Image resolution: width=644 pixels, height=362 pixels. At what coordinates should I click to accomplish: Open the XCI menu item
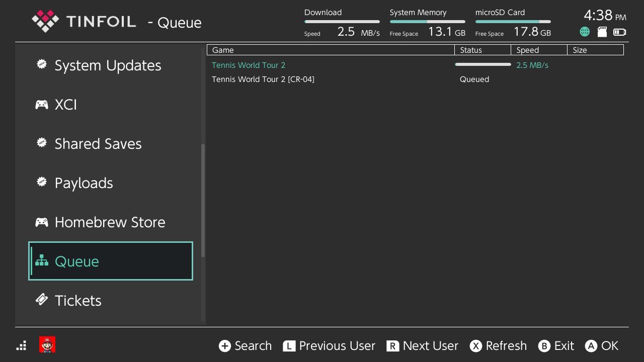(111, 105)
